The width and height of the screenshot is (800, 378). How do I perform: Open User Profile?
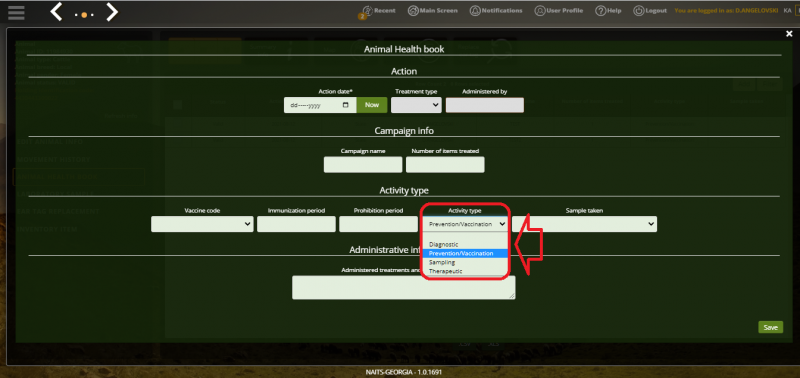pyautogui.click(x=559, y=11)
